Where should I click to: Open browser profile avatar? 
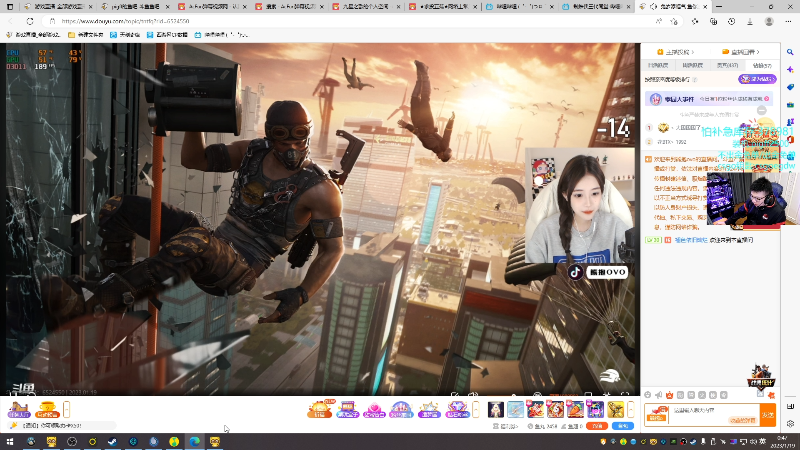coord(769,21)
